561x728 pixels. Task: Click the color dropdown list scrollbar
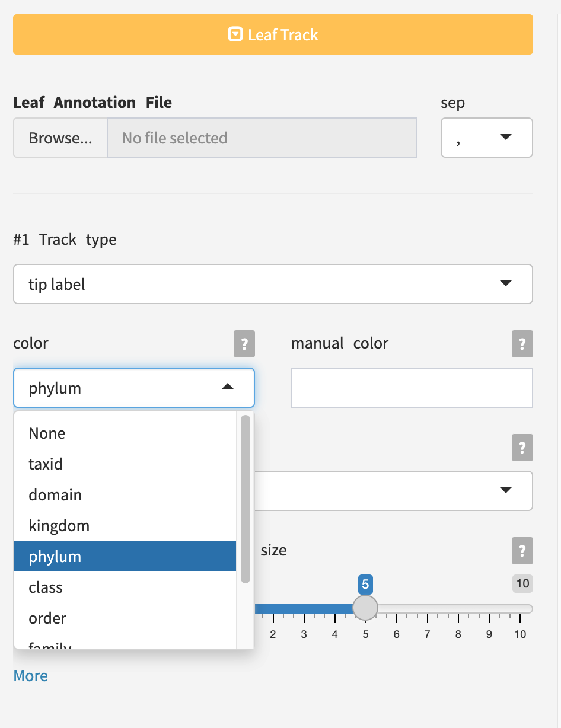(x=245, y=499)
